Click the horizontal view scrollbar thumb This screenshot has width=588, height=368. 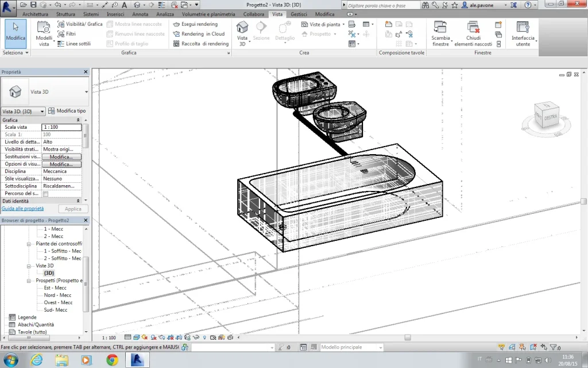407,338
